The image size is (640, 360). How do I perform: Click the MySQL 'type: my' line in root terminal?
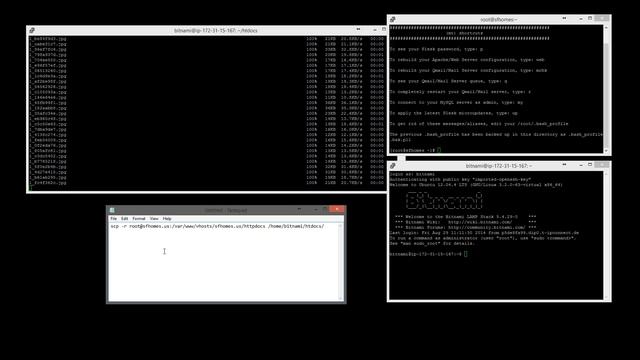(x=456, y=102)
